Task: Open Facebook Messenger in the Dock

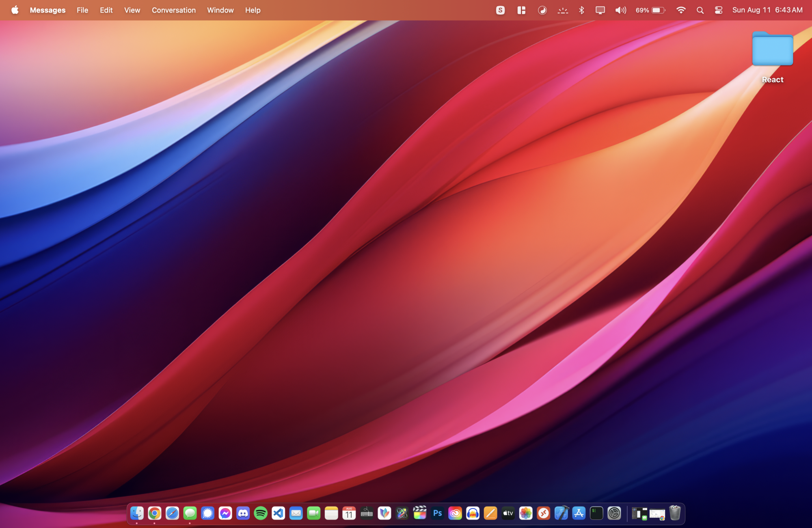Action: click(x=225, y=513)
